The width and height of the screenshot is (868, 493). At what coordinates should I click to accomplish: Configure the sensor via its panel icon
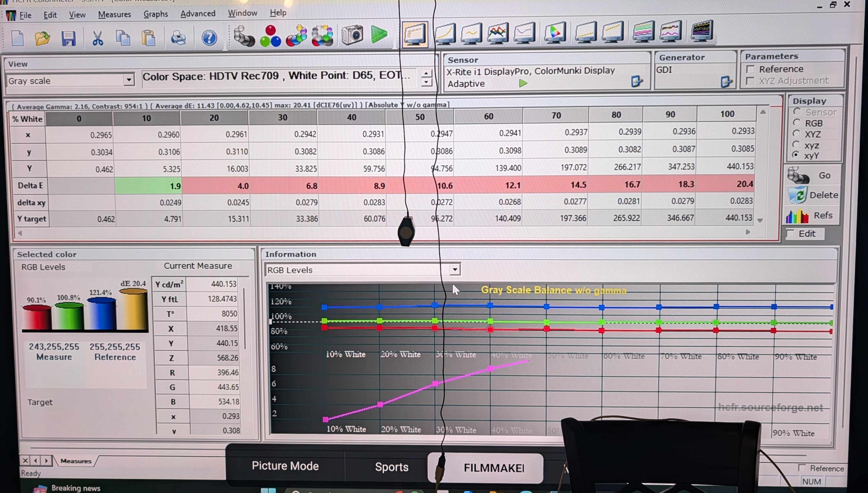[x=637, y=81]
